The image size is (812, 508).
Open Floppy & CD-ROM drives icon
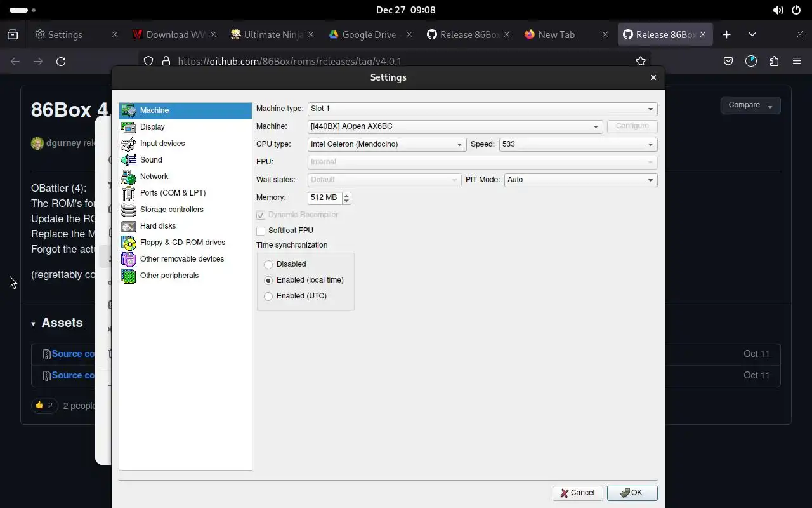click(x=129, y=243)
